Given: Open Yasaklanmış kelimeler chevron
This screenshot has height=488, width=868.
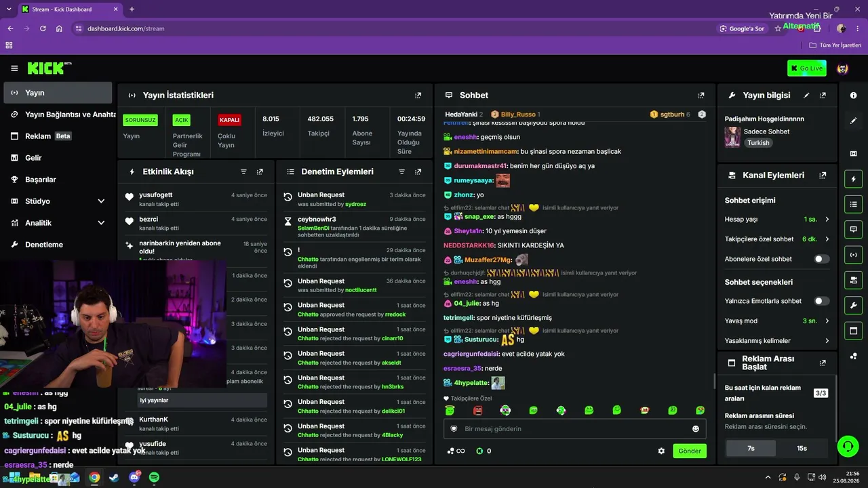Looking at the screenshot, I should [x=827, y=341].
